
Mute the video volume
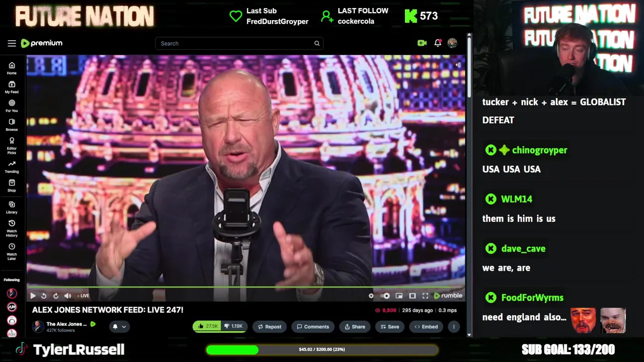pos(68,296)
